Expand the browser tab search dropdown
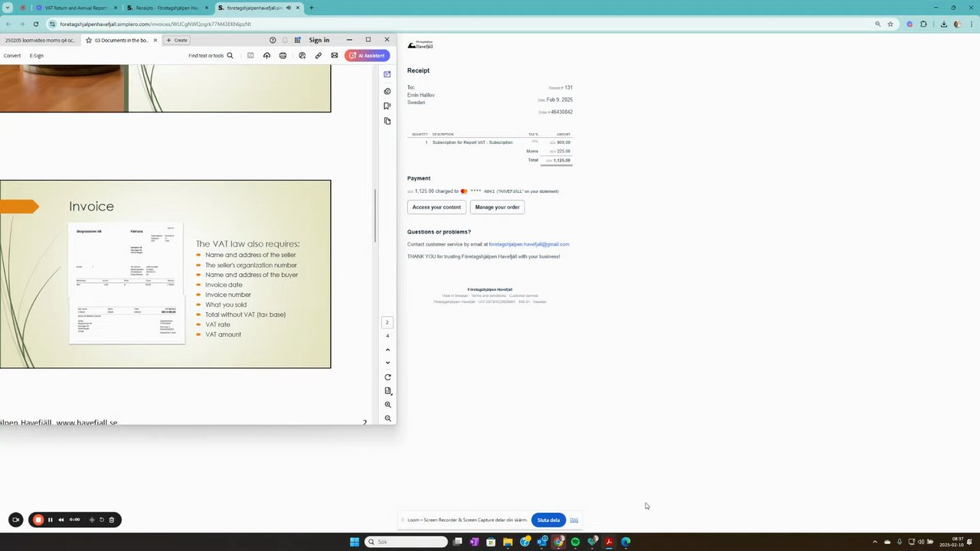The image size is (980, 551). [8, 8]
